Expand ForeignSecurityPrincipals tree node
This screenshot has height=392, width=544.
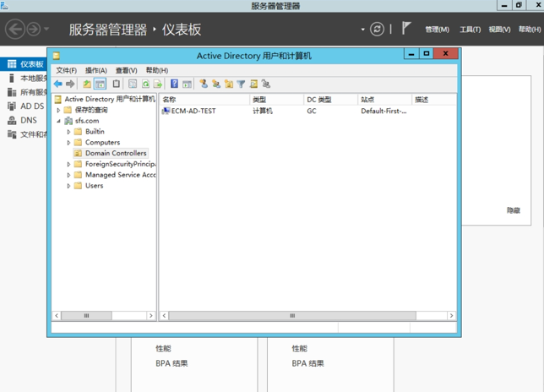[68, 164]
